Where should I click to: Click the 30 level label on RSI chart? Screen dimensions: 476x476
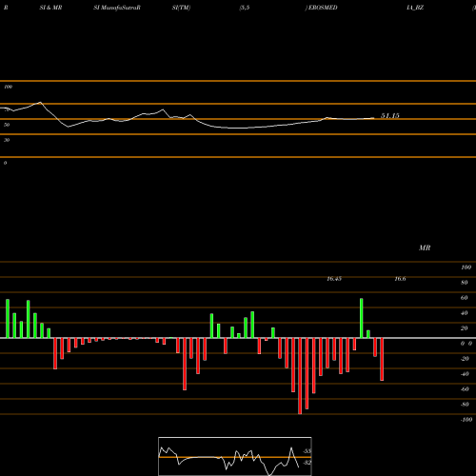(x=7, y=140)
